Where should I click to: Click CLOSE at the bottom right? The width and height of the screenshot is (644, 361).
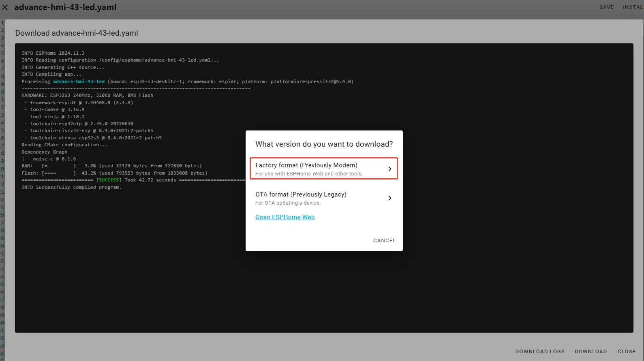626,352
